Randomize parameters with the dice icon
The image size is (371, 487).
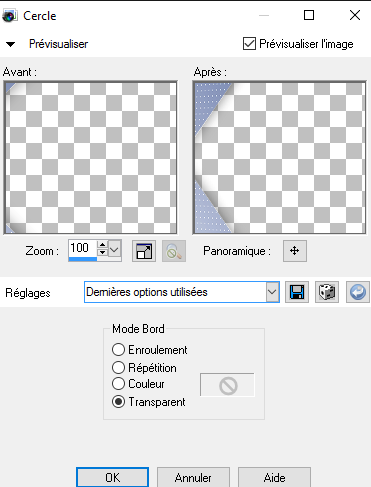coord(327,292)
